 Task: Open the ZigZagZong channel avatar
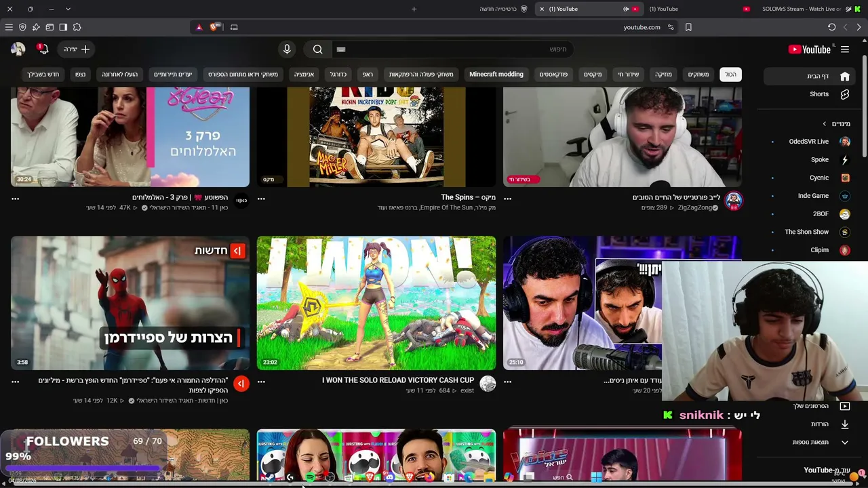[x=733, y=200]
